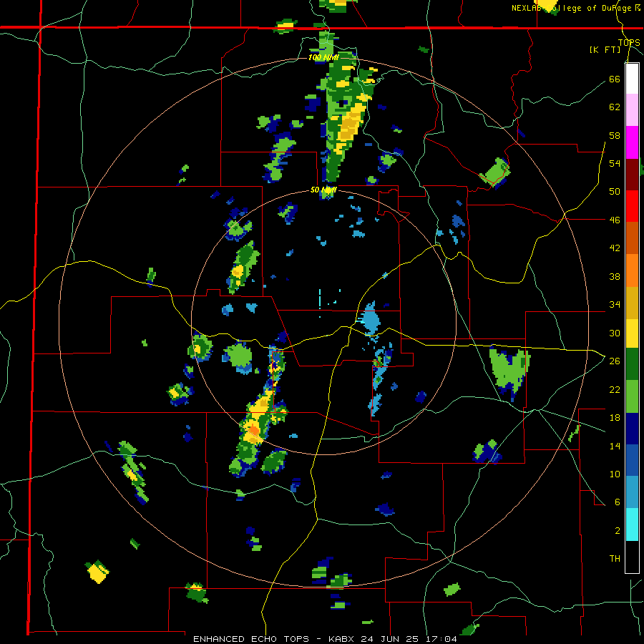Click the 'TOPS' legend heading
This screenshot has width=644, height=644.
point(629,43)
